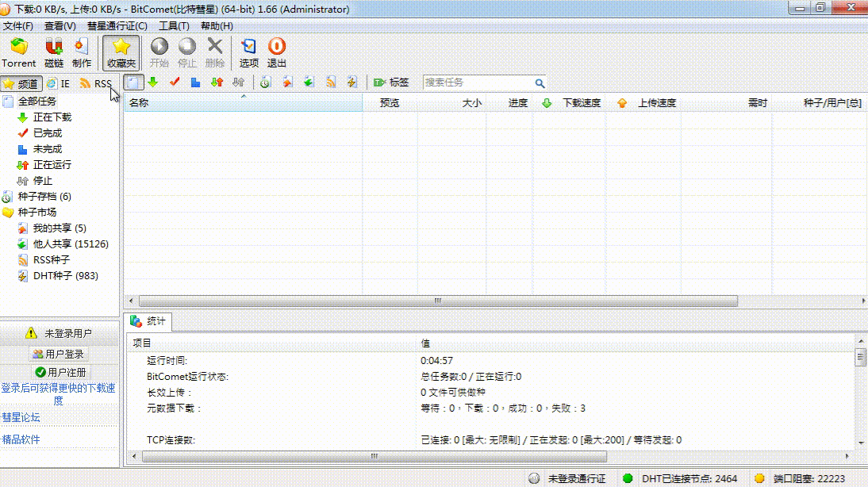Open the 工具(T) menu

pos(174,26)
